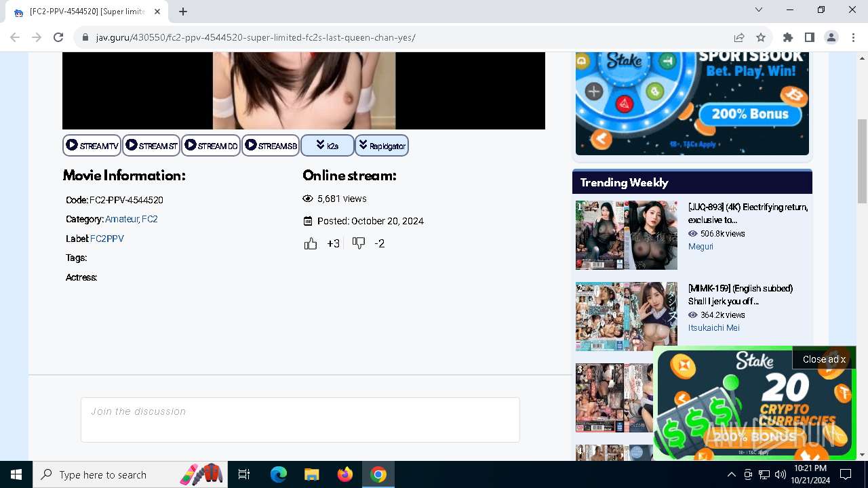Switch to the STREAMTV source

[x=92, y=146]
